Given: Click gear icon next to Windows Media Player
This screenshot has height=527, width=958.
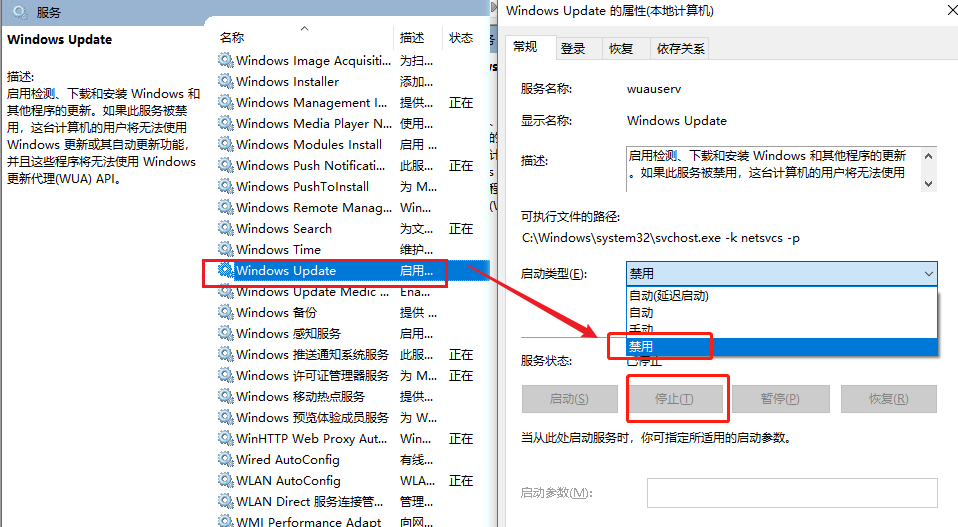Looking at the screenshot, I should [x=226, y=123].
